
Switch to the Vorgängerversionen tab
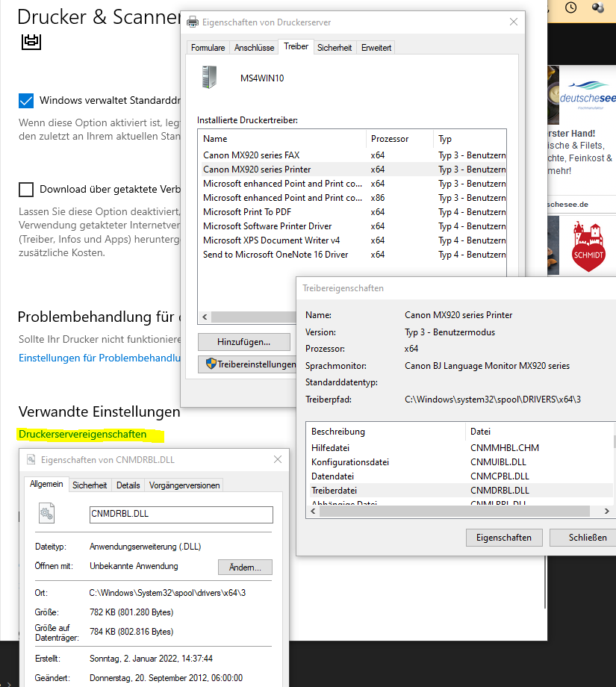pos(184,485)
